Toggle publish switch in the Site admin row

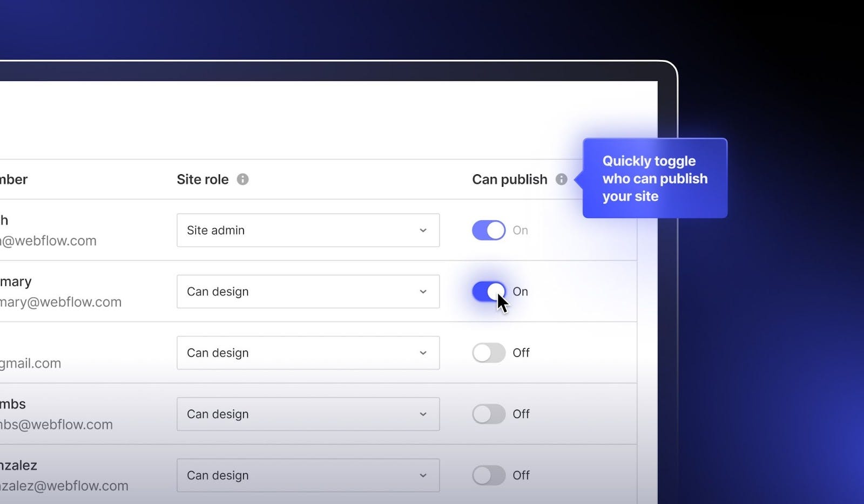(489, 230)
